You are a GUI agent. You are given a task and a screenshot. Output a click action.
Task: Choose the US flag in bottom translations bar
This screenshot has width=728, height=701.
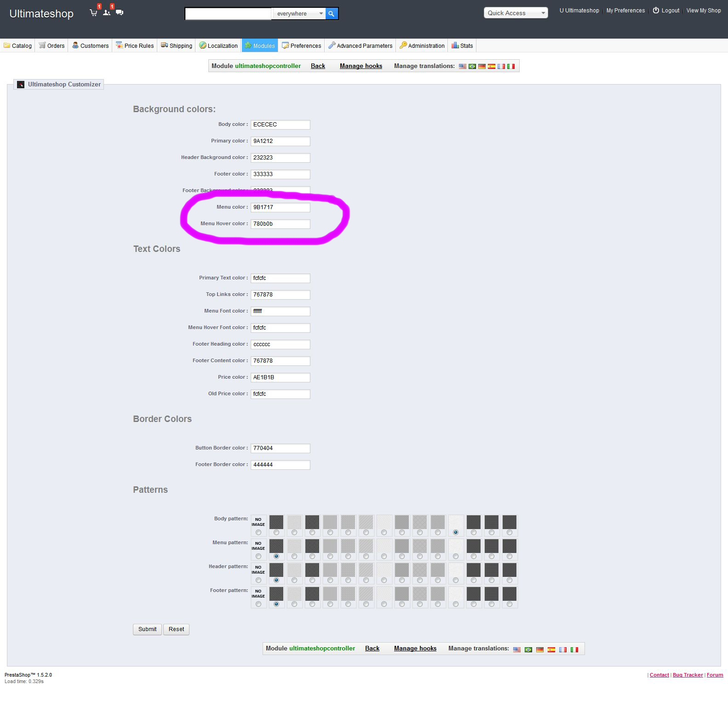[517, 650]
